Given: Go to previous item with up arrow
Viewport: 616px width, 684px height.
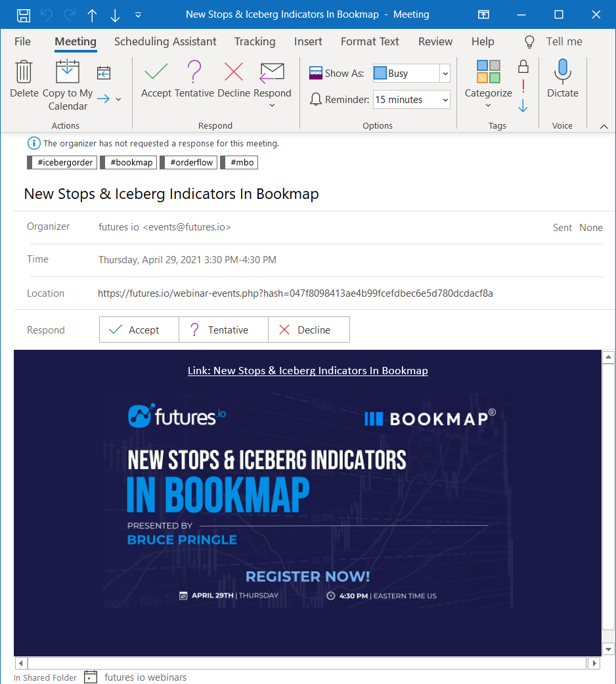Looking at the screenshot, I should [x=92, y=15].
